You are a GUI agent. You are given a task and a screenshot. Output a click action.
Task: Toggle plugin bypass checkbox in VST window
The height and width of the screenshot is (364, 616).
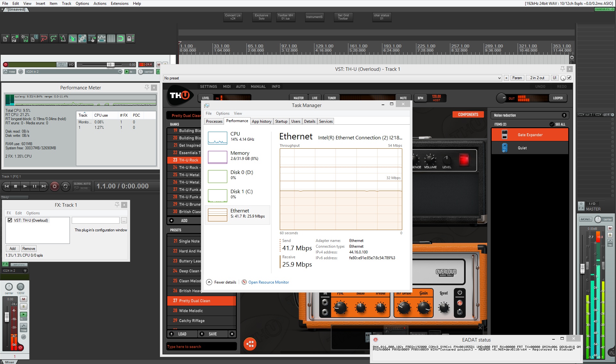(569, 78)
